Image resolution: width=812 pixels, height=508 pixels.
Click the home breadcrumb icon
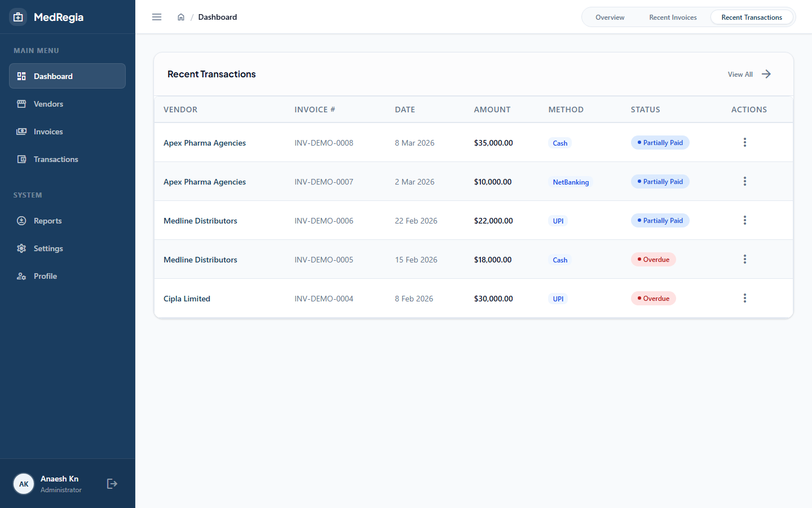click(181, 17)
